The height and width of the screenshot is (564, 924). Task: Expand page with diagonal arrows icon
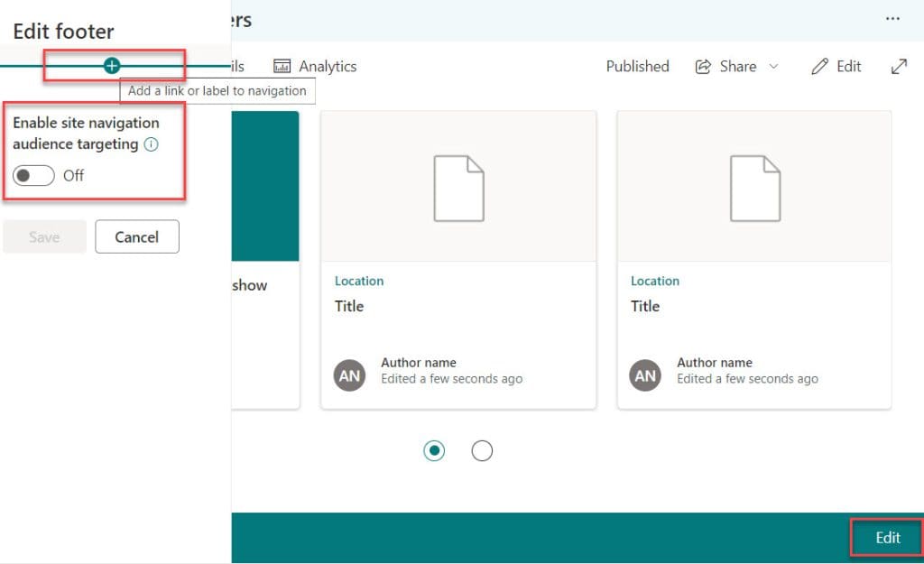pyautogui.click(x=899, y=66)
